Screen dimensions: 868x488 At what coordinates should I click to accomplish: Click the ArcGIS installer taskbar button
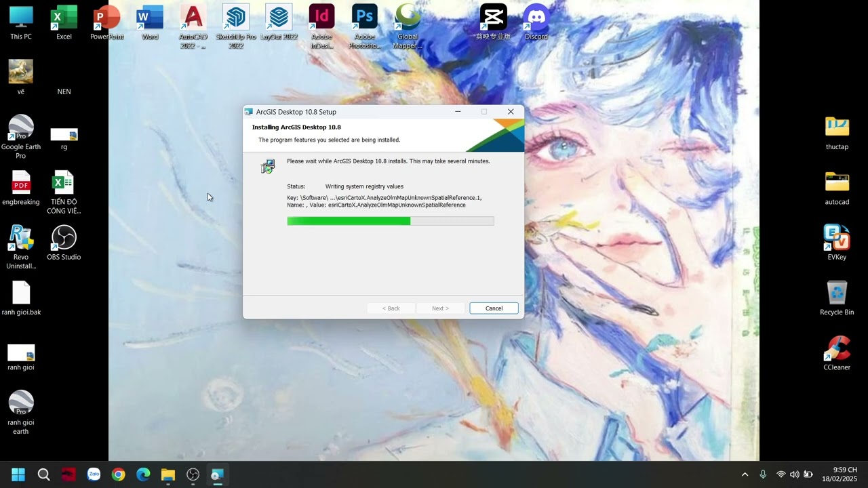click(x=218, y=474)
